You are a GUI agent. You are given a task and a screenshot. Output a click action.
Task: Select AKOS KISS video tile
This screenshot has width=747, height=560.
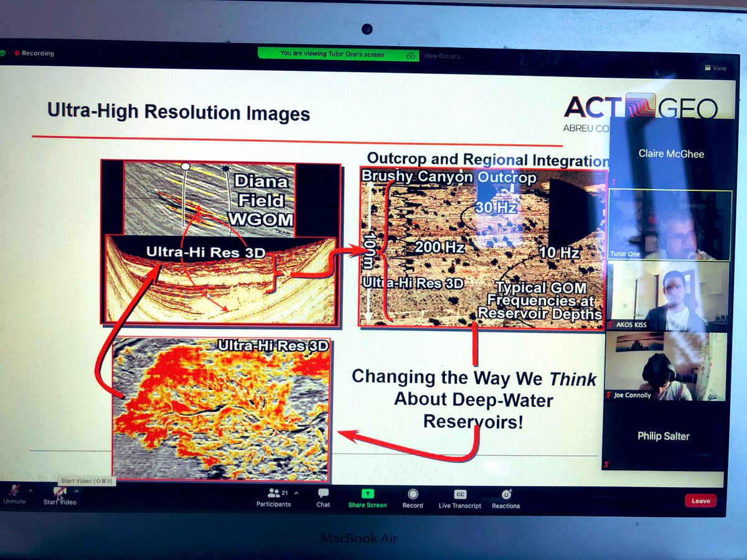(x=667, y=296)
